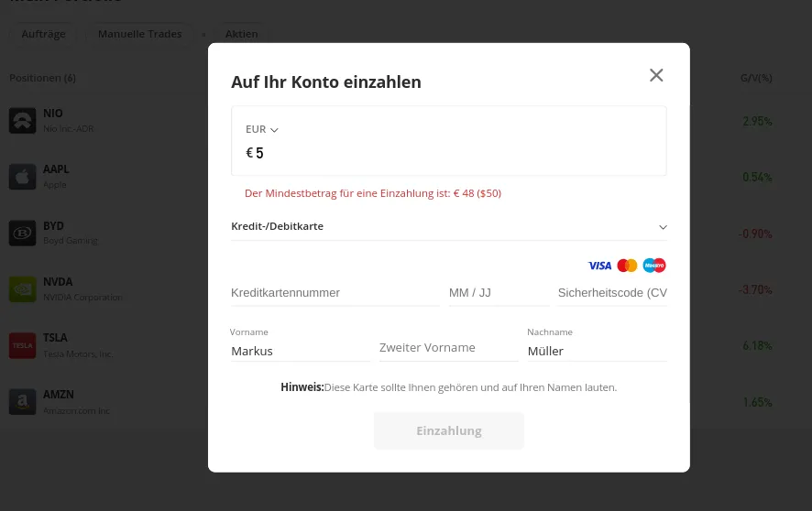Switch to the Aktien tab

point(241,34)
